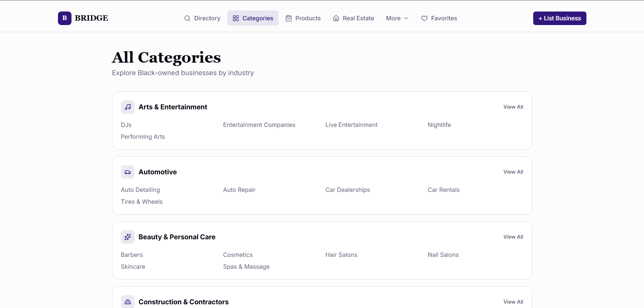Select Auto Repair subcategory

[x=239, y=190]
